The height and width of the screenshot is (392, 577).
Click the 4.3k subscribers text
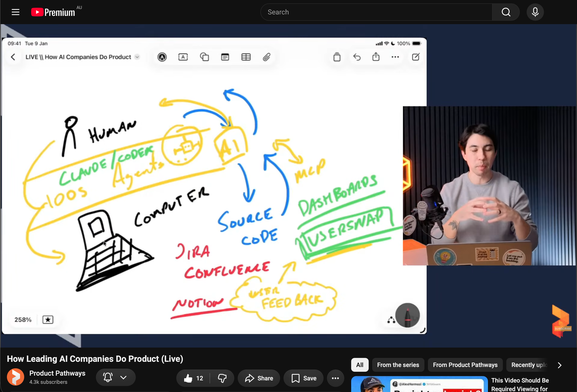point(48,382)
